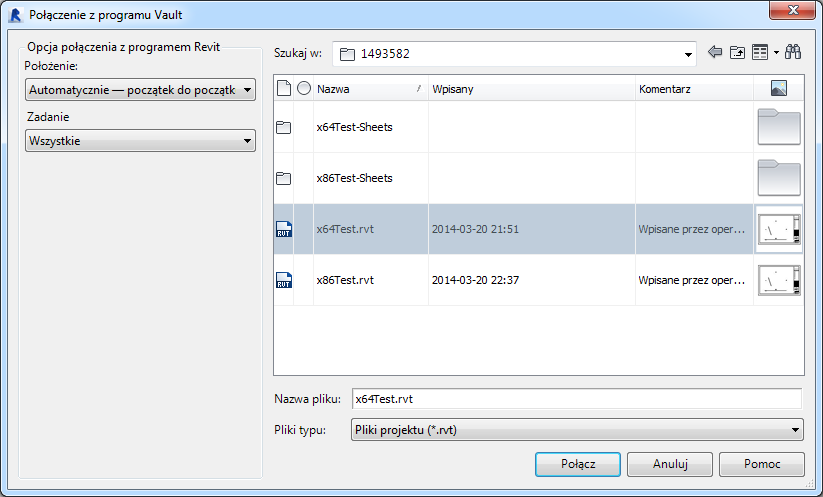Click the Back arrow icon in toolbar

click(714, 52)
